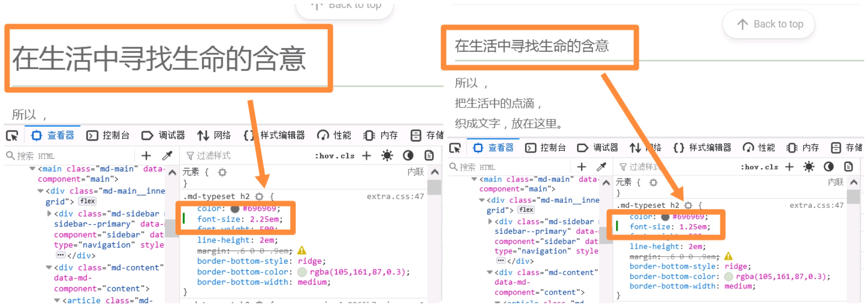Toggle dark color scheme simulation in right screenshot

tap(829, 167)
